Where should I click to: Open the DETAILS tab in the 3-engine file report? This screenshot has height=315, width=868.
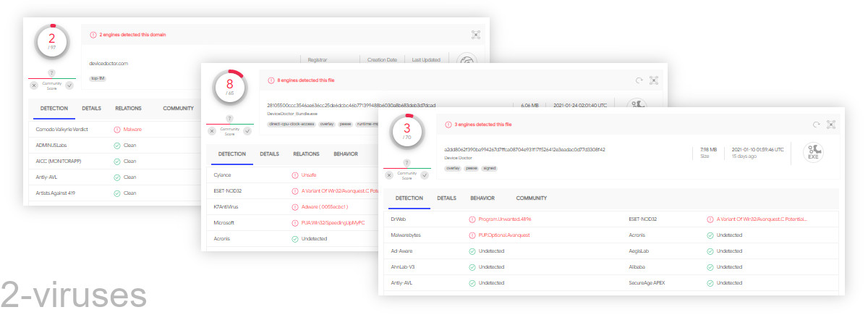[447, 198]
